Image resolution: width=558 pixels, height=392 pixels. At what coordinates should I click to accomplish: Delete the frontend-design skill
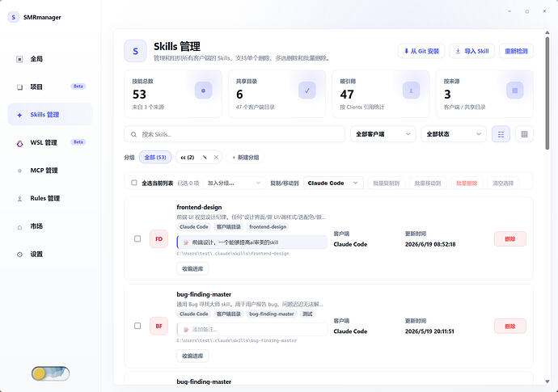click(510, 239)
